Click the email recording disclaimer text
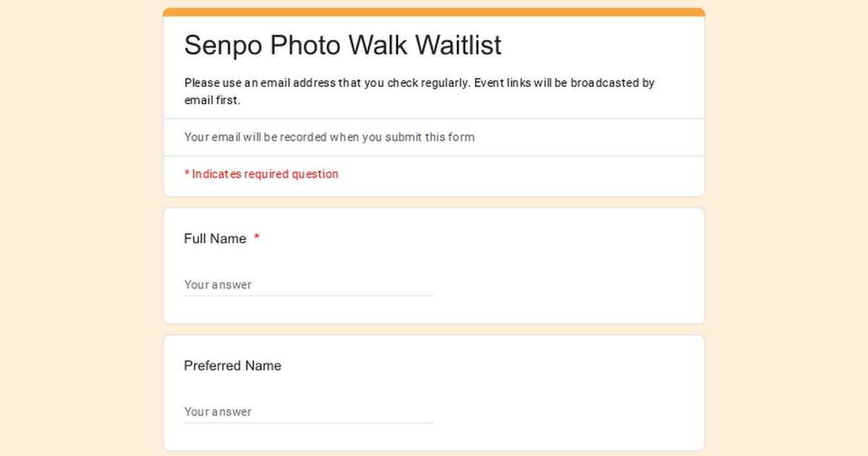Image resolution: width=868 pixels, height=456 pixels. pos(329,138)
